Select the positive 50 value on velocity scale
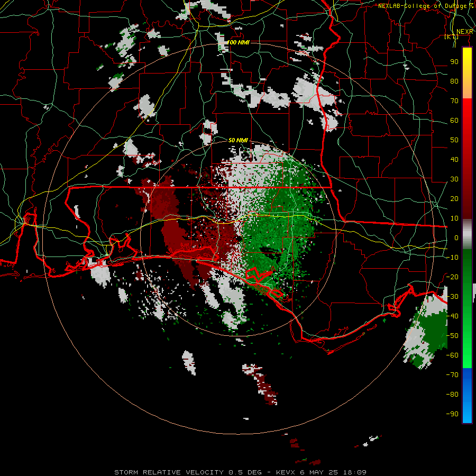This screenshot has height=476, width=476. [x=454, y=140]
